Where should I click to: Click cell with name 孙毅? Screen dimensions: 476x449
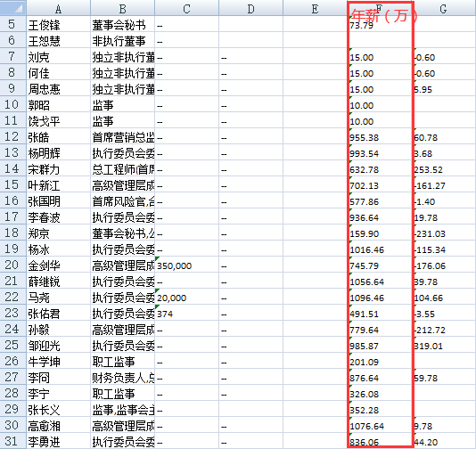click(x=58, y=329)
